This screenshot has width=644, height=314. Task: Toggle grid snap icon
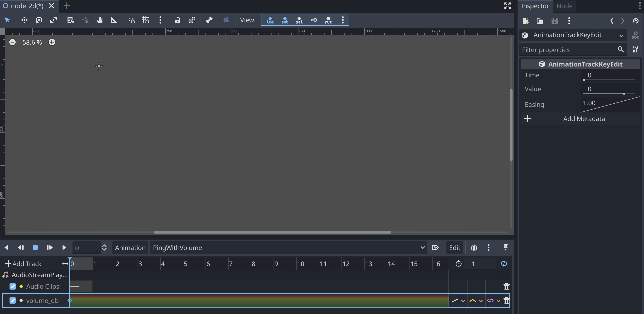tap(146, 20)
